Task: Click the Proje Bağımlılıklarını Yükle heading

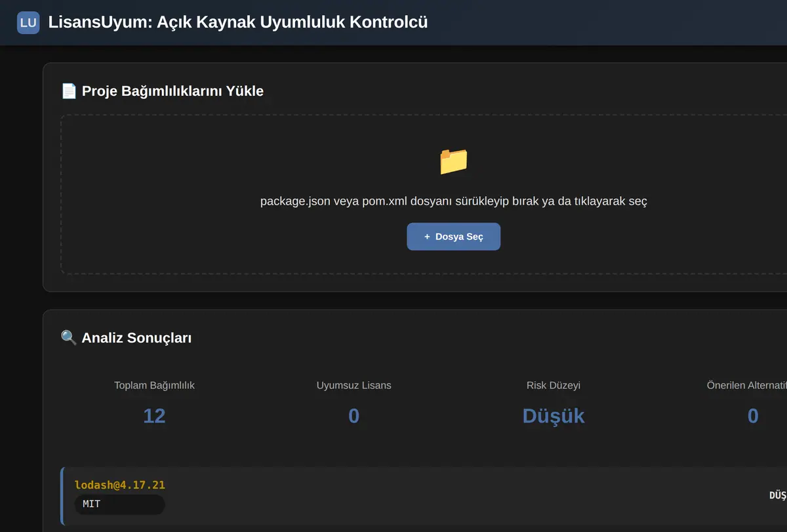Action: [172, 91]
